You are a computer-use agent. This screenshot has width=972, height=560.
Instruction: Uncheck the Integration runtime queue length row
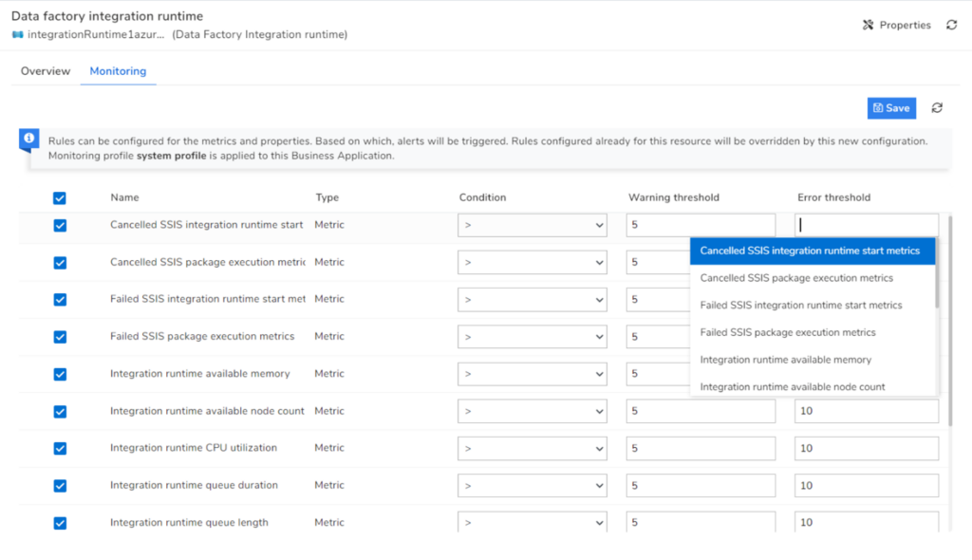click(x=59, y=523)
